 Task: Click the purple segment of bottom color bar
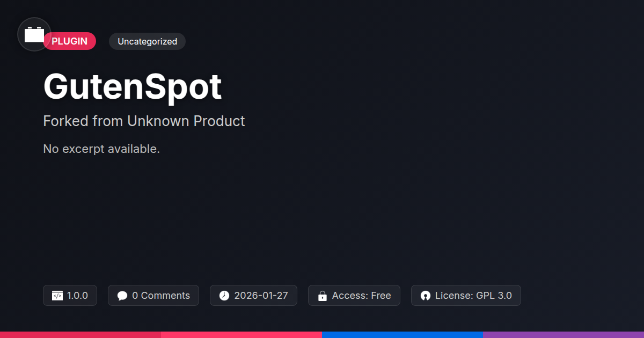(563, 335)
